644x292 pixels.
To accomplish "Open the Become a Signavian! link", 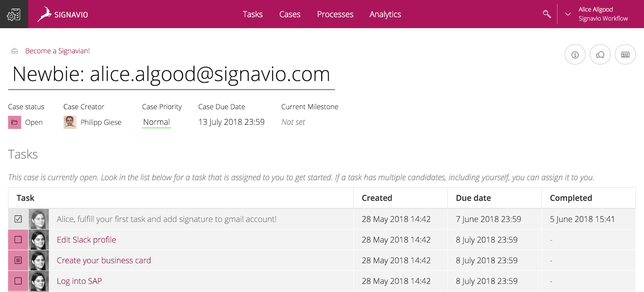I will (57, 51).
